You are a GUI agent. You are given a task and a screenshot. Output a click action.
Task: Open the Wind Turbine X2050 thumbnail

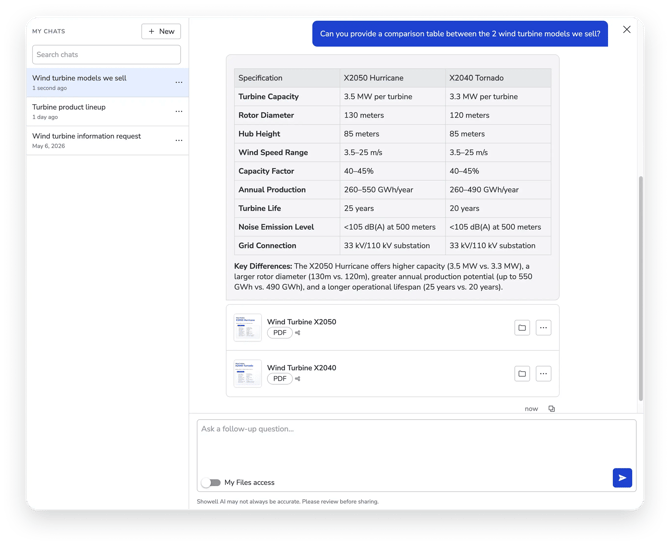coord(247,328)
